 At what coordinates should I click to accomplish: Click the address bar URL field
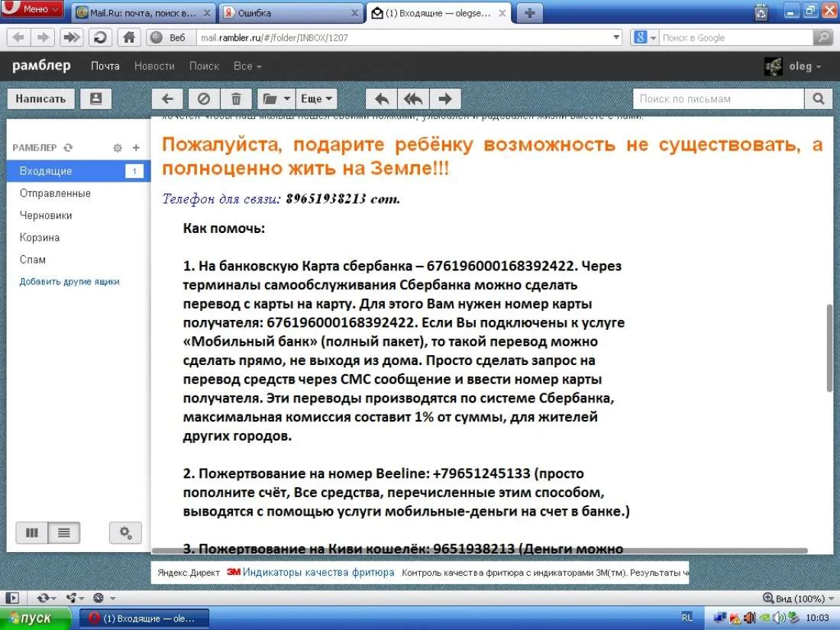coord(405,37)
